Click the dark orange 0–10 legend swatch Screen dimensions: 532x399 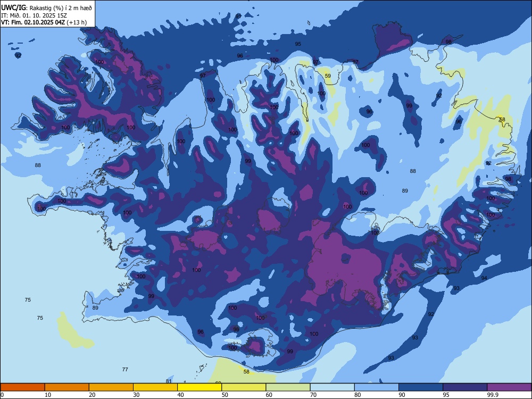click(22, 387)
